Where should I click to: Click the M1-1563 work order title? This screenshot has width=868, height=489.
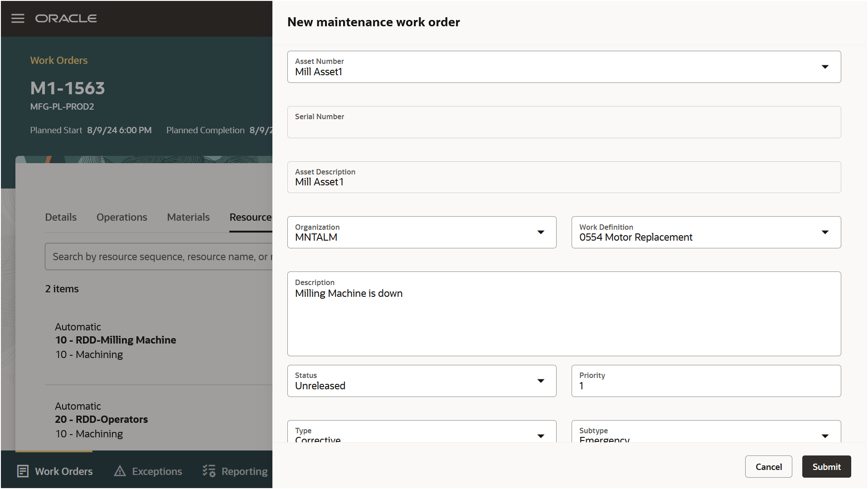(68, 88)
